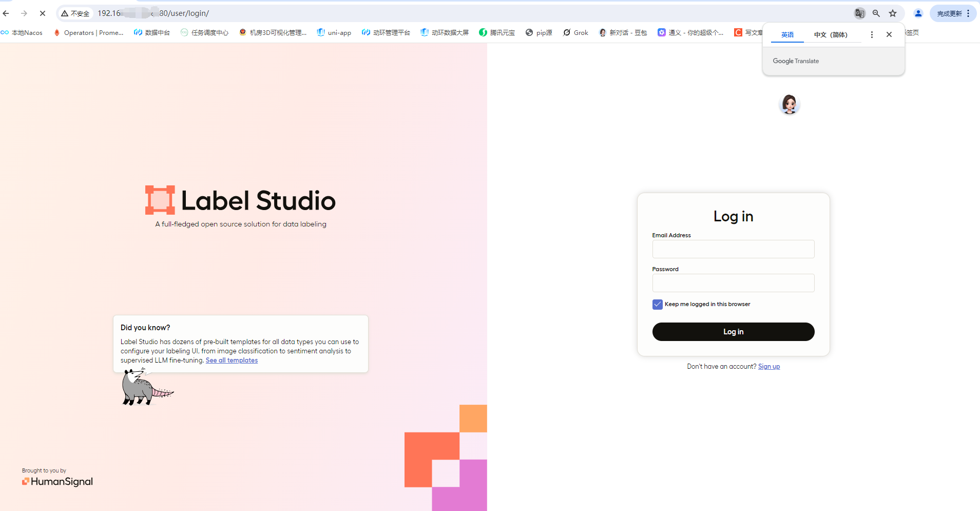Open the 数据中台 bookmark

pos(152,32)
